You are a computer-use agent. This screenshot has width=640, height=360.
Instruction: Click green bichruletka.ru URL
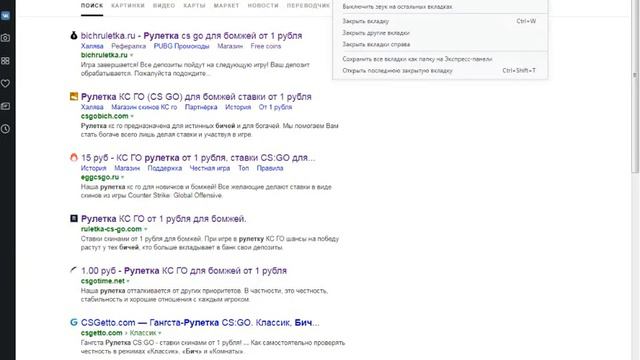point(104,55)
